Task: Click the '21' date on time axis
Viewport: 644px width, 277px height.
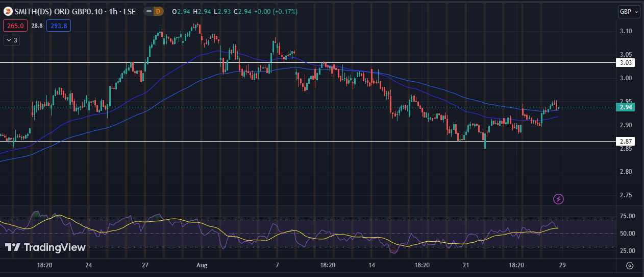Action: point(466,265)
